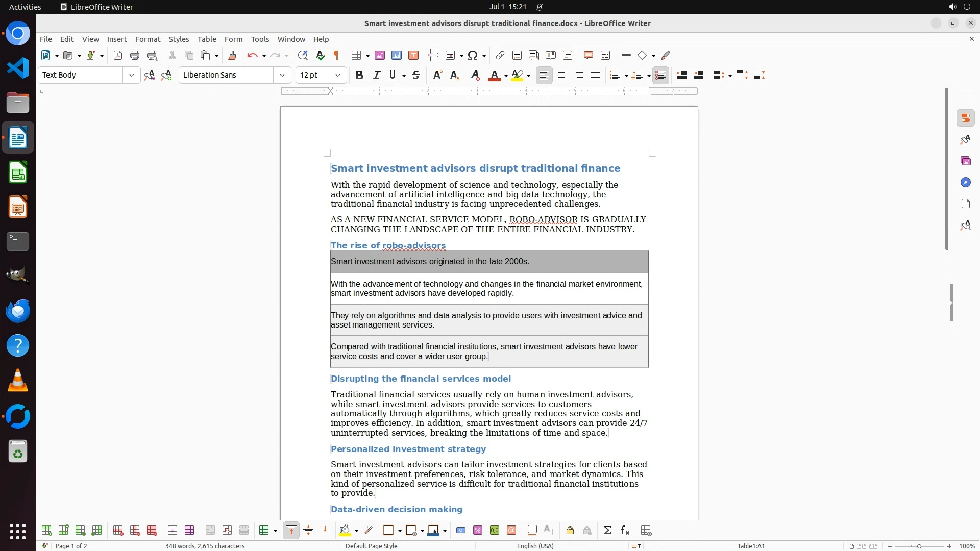Image resolution: width=980 pixels, height=551 pixels.
Task: Toggle Bold formatting
Action: coord(359,75)
